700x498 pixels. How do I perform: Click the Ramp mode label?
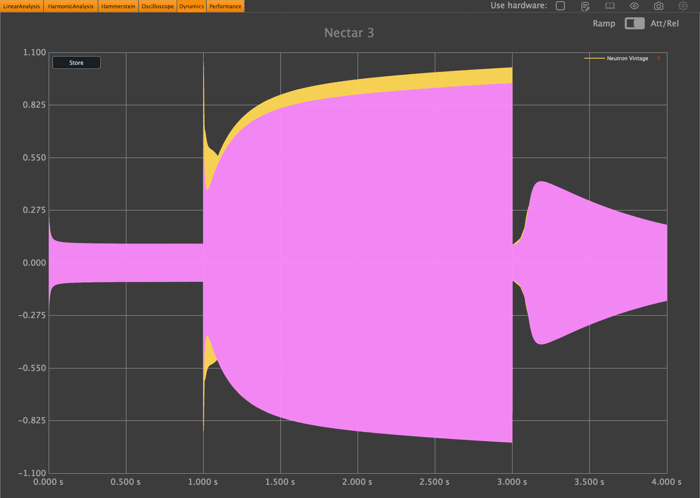604,24
